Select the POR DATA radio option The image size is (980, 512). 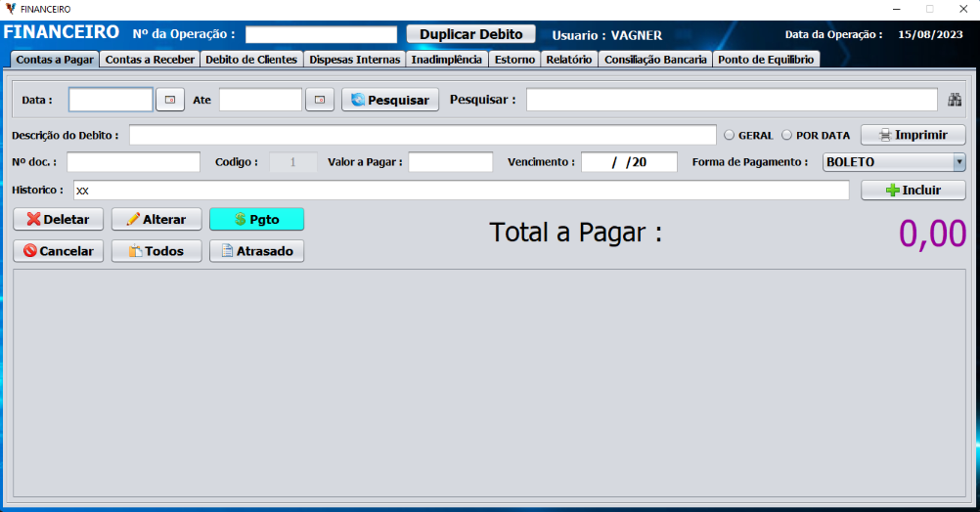click(786, 136)
